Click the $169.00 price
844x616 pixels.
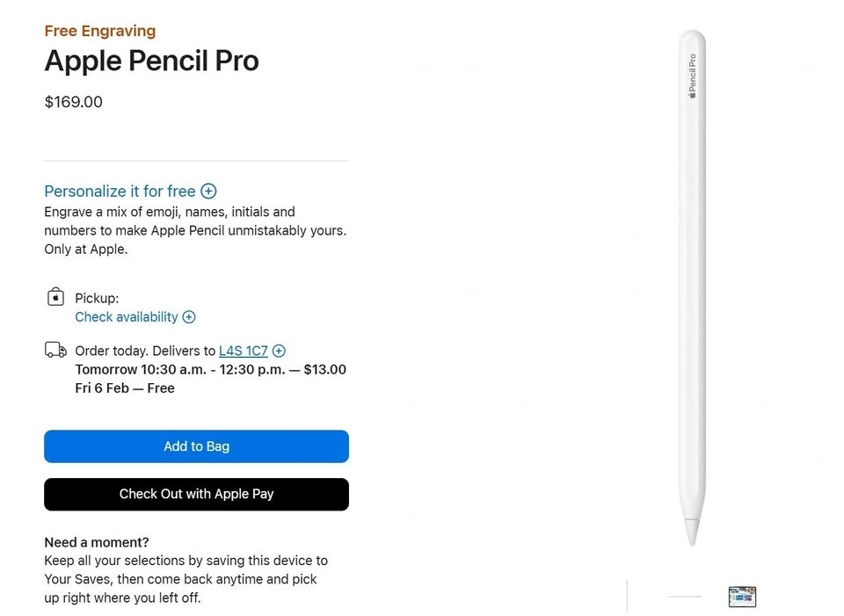(74, 102)
